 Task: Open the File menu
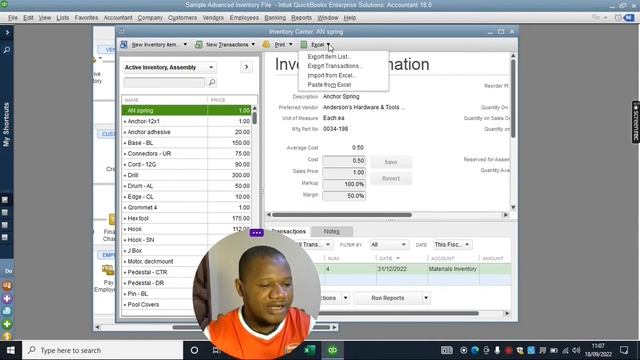tap(13, 18)
